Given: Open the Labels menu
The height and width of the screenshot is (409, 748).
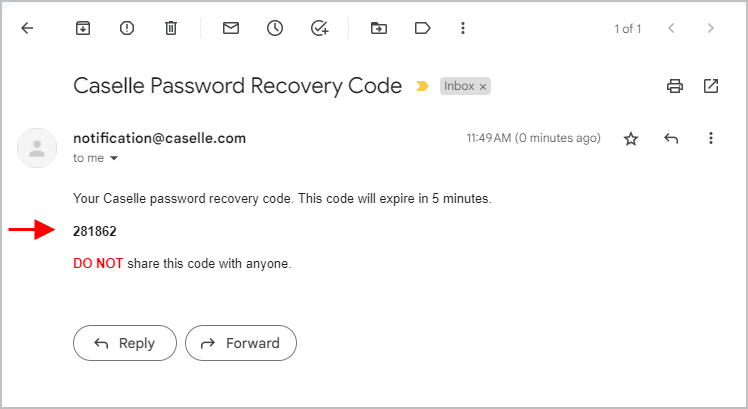Looking at the screenshot, I should 421,28.
